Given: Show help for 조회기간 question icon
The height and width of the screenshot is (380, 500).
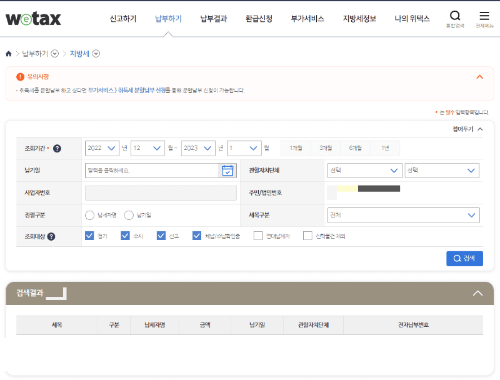Looking at the screenshot, I should pos(57,148).
